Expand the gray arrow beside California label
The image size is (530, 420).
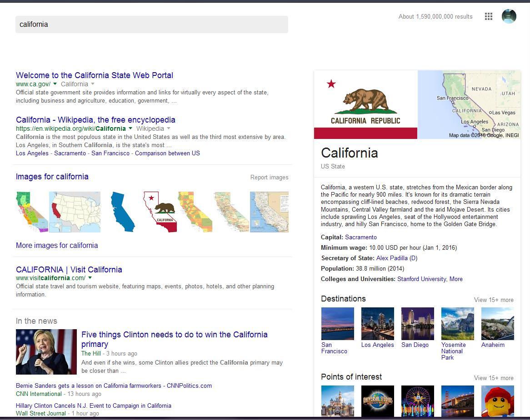(x=93, y=84)
